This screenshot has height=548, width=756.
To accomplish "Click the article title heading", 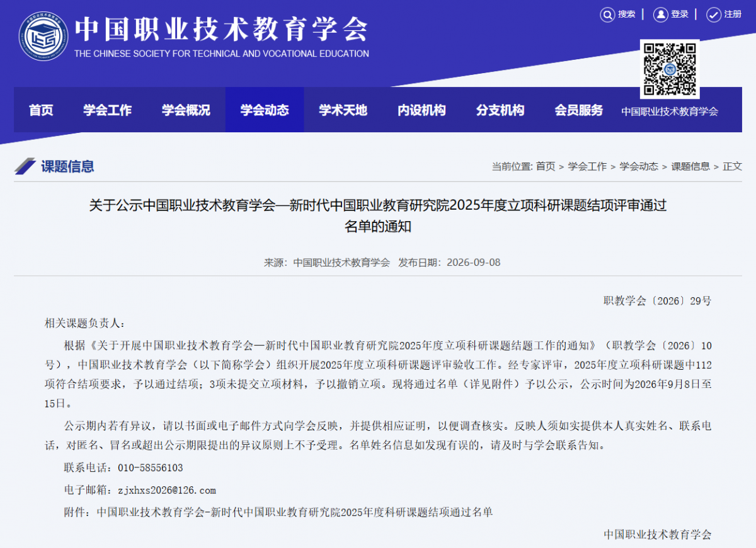I will 378,215.
